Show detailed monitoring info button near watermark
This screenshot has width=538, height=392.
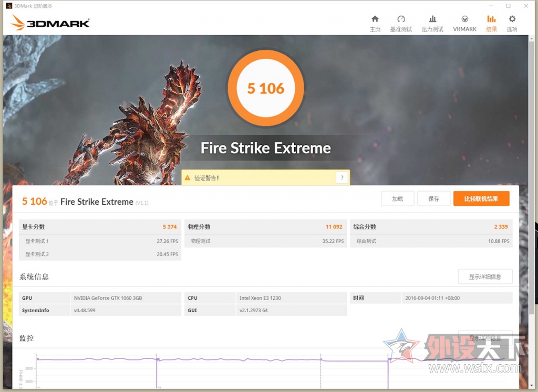click(x=485, y=338)
